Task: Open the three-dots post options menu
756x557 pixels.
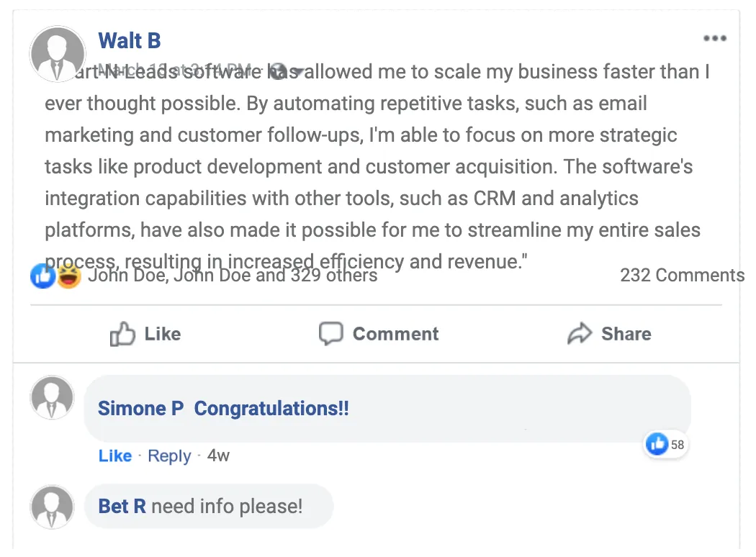Action: coord(715,39)
